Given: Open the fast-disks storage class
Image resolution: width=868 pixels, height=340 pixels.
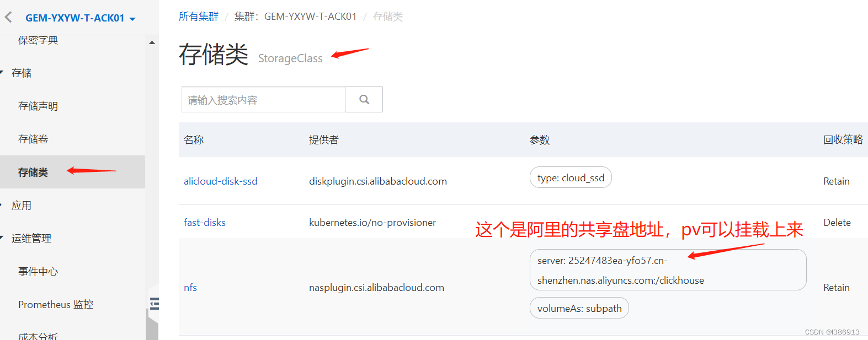Looking at the screenshot, I should coord(205,223).
